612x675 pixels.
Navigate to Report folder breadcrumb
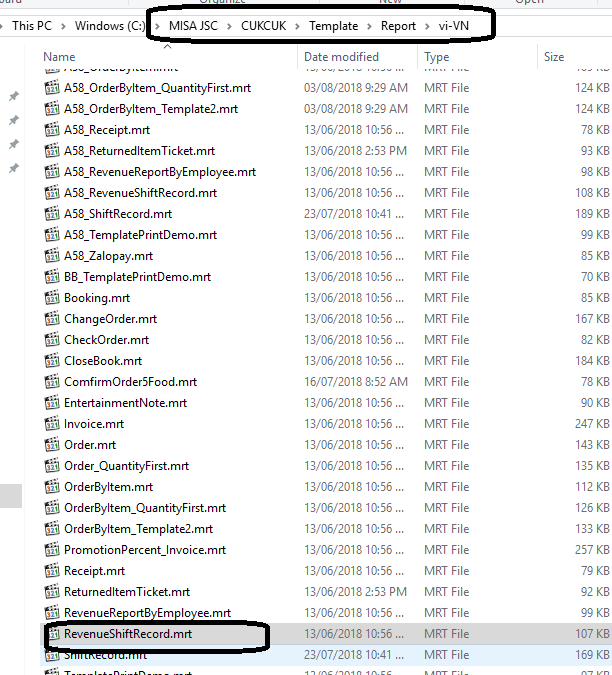pos(398,26)
